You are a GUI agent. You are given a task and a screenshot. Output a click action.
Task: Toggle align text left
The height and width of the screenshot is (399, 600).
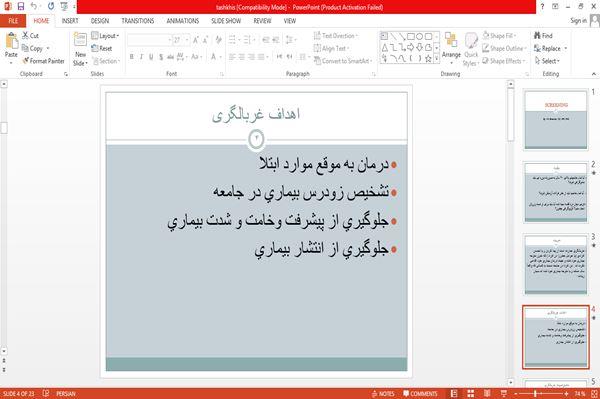pos(232,57)
